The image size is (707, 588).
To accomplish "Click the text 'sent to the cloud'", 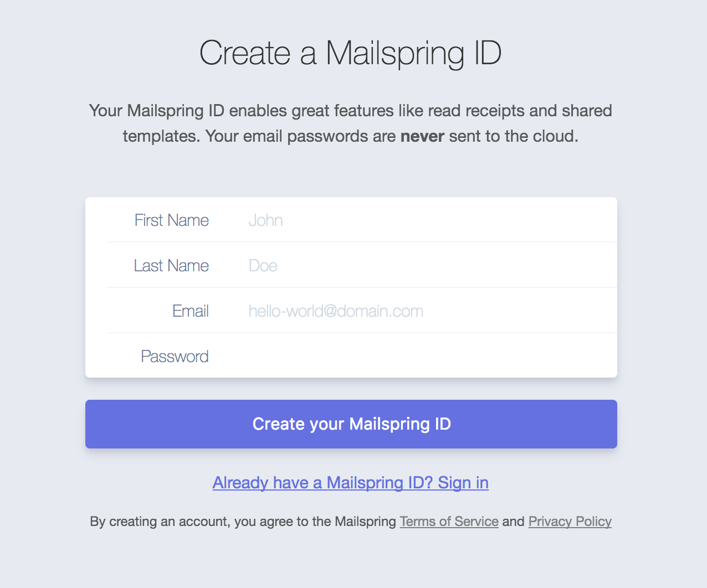I will point(513,136).
